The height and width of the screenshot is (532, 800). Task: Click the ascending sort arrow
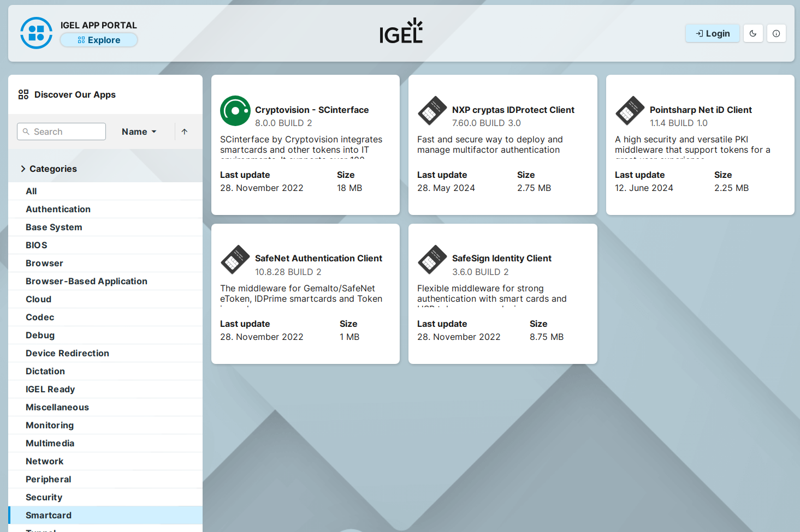pos(185,131)
